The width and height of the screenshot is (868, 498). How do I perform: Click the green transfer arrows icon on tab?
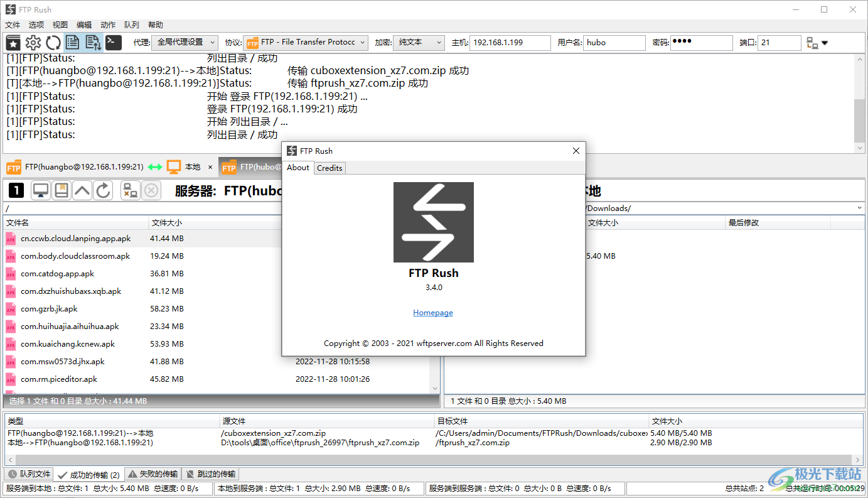(155, 168)
